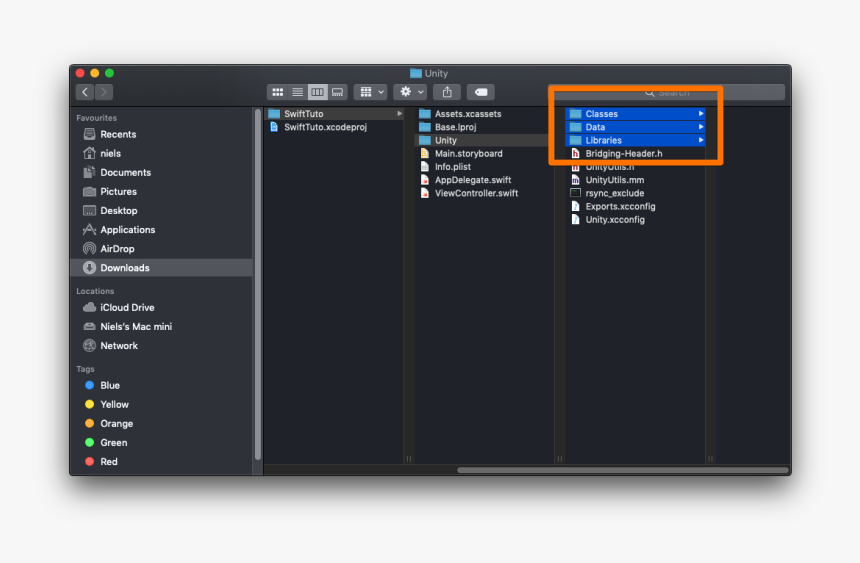Open iCloud Drive location
Image resolution: width=860 pixels, height=563 pixels.
162,308
